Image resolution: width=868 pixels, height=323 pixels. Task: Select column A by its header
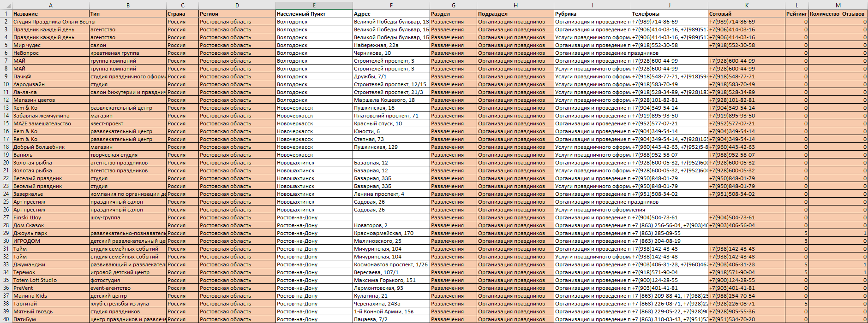tap(50, 5)
